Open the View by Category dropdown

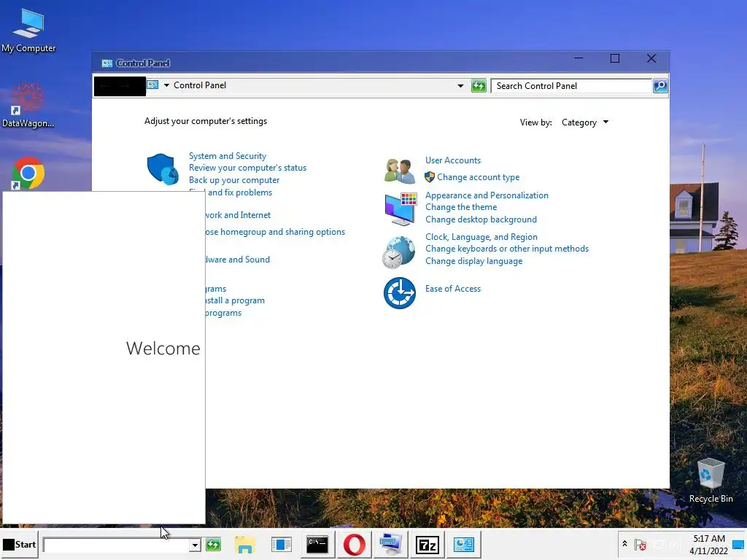[x=585, y=122]
